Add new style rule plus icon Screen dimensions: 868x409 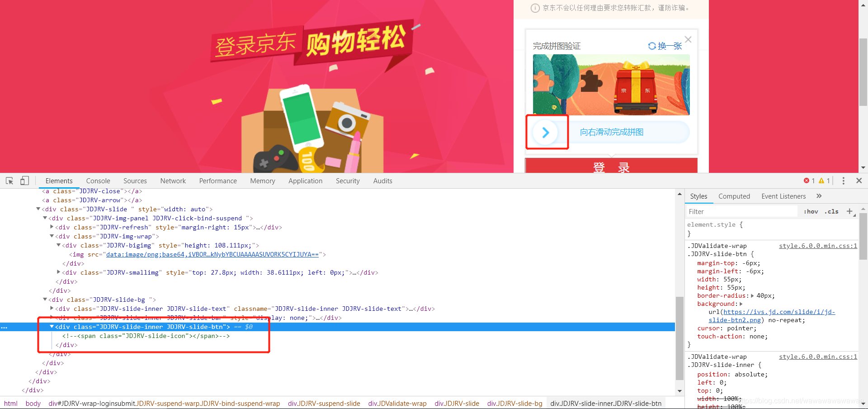[x=849, y=211]
